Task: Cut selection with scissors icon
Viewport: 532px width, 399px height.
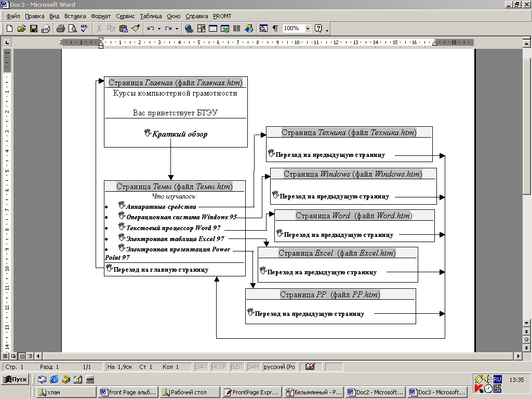Action: coord(99,29)
